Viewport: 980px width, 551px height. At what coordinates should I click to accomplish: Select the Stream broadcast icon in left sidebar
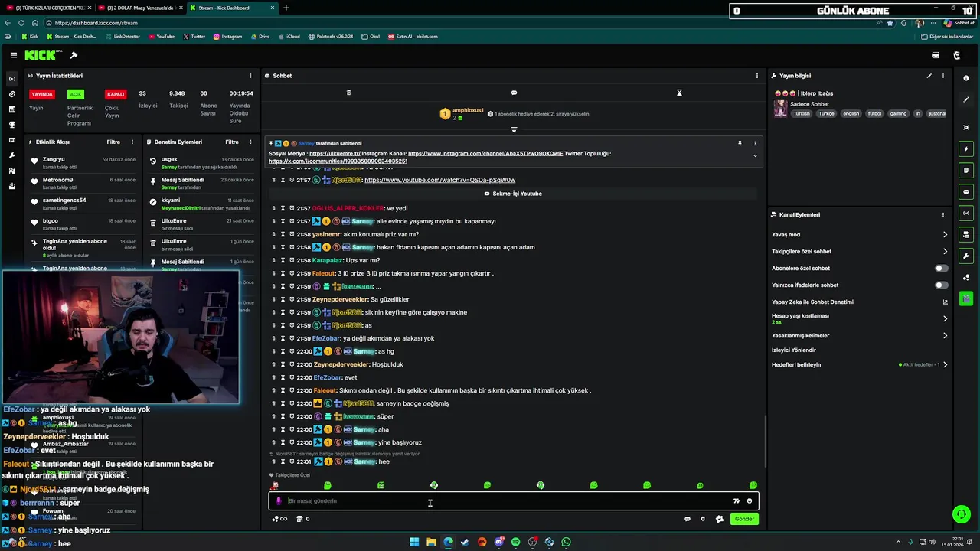click(x=12, y=79)
